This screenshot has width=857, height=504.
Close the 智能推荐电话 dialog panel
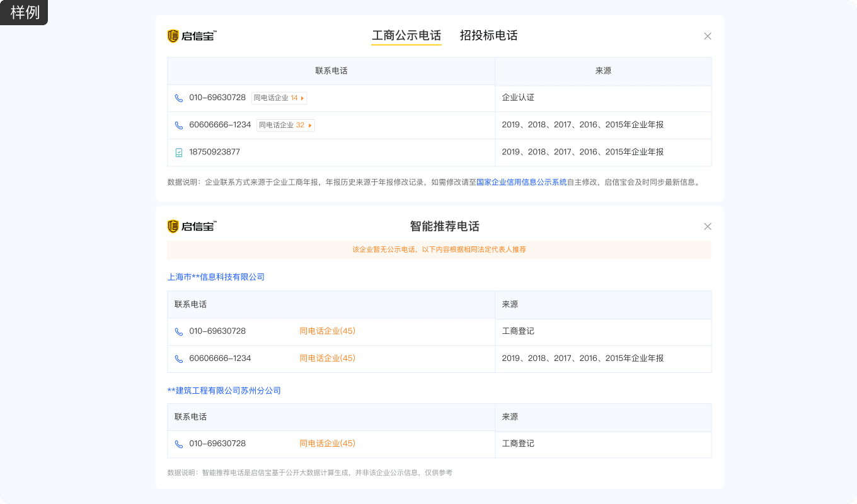coord(708,226)
